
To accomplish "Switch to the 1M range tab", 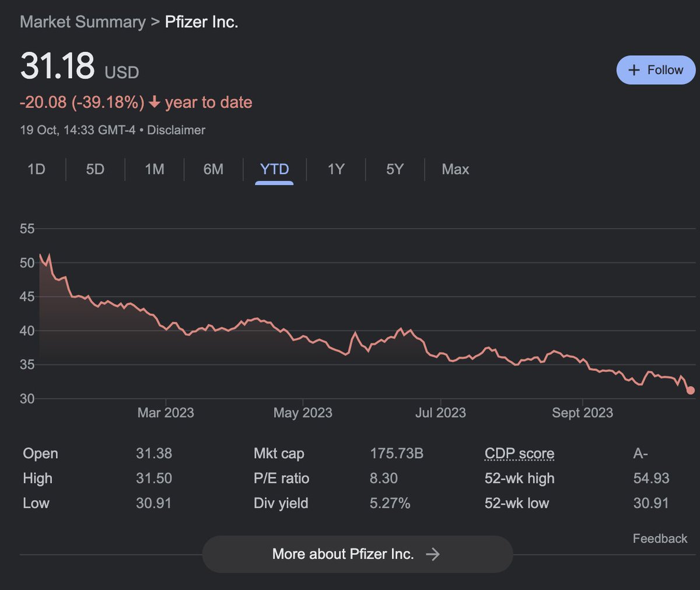I will [x=155, y=169].
